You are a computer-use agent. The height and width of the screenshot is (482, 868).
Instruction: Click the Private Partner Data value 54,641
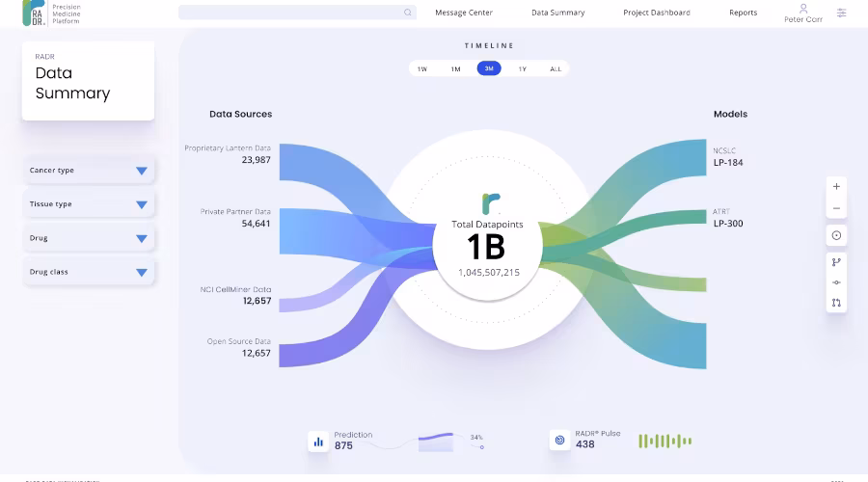pos(256,224)
